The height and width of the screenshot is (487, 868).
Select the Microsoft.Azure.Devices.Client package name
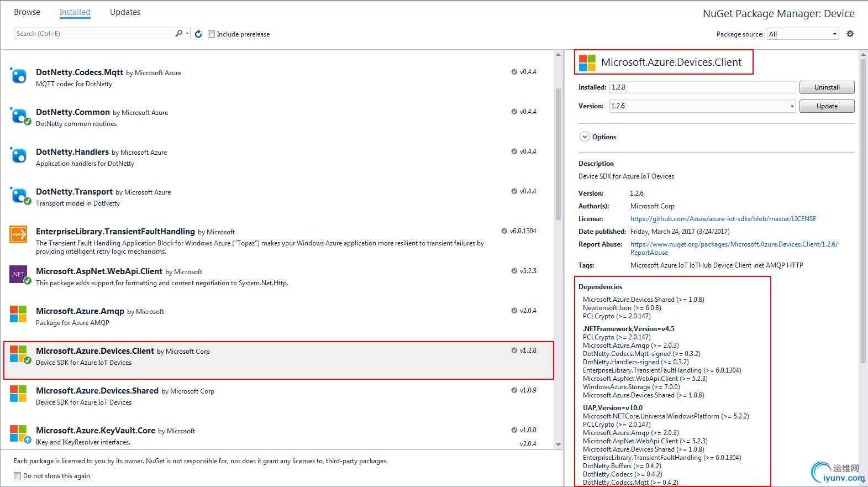tap(95, 351)
